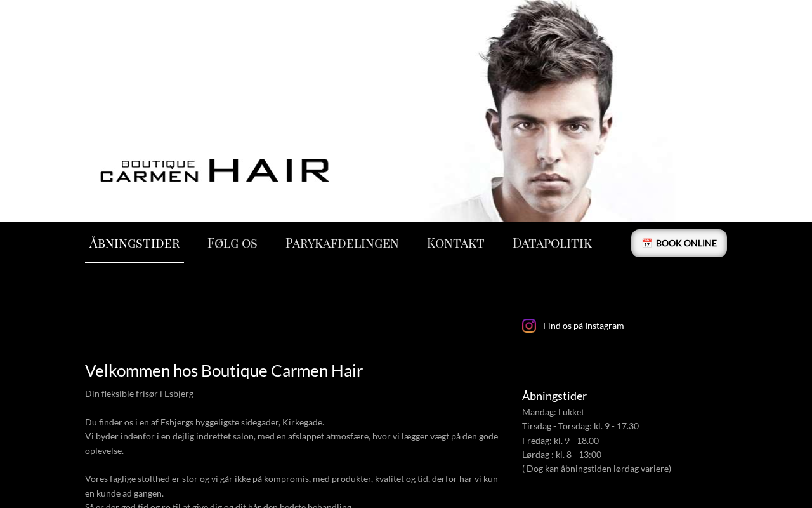The image size is (812, 508).
Task: Open the Åbningstider menu item
Action: 134,243
